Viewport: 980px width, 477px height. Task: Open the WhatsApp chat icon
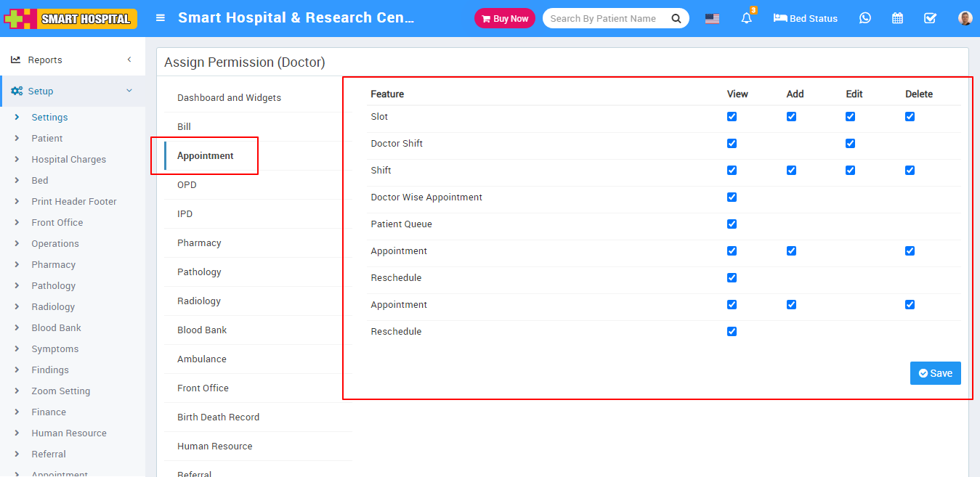[x=864, y=18]
